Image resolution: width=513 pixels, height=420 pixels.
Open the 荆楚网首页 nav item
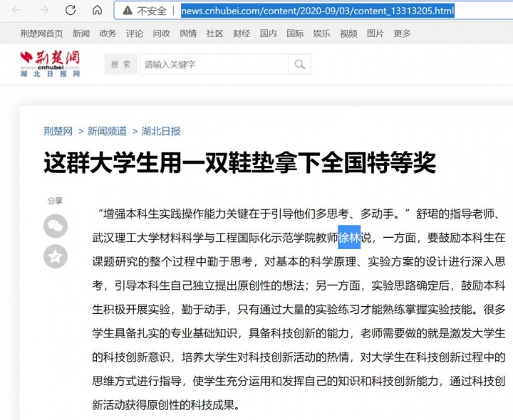coord(41,33)
